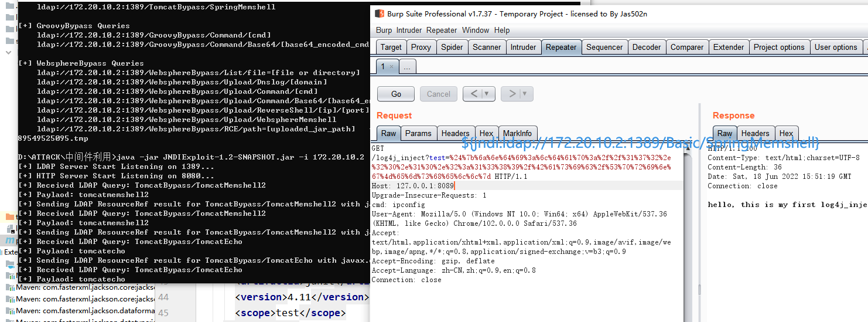Add a new Repeater tab via ... tab
The width and height of the screenshot is (868, 322).
point(407,66)
